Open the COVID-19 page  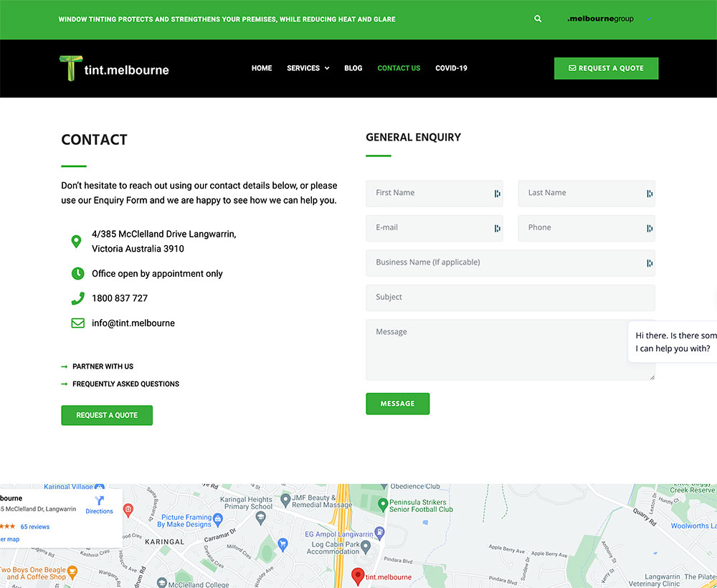pos(451,68)
